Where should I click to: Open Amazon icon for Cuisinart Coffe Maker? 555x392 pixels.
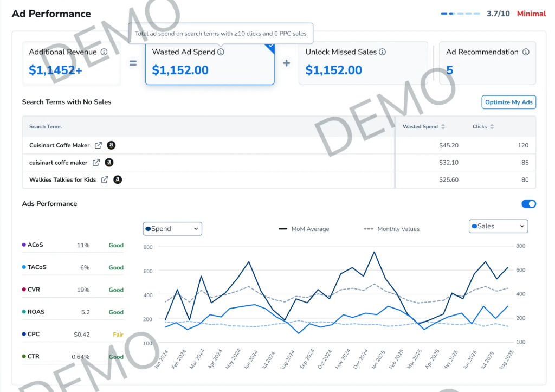pos(111,145)
